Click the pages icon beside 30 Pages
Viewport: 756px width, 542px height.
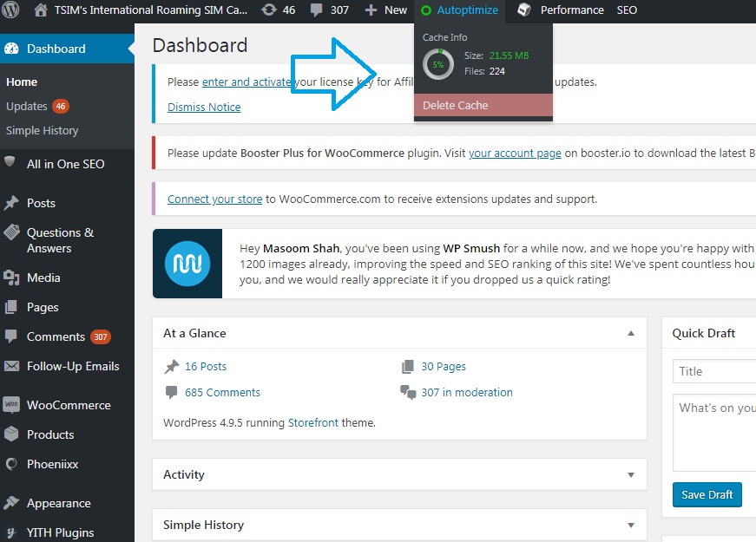(x=407, y=367)
